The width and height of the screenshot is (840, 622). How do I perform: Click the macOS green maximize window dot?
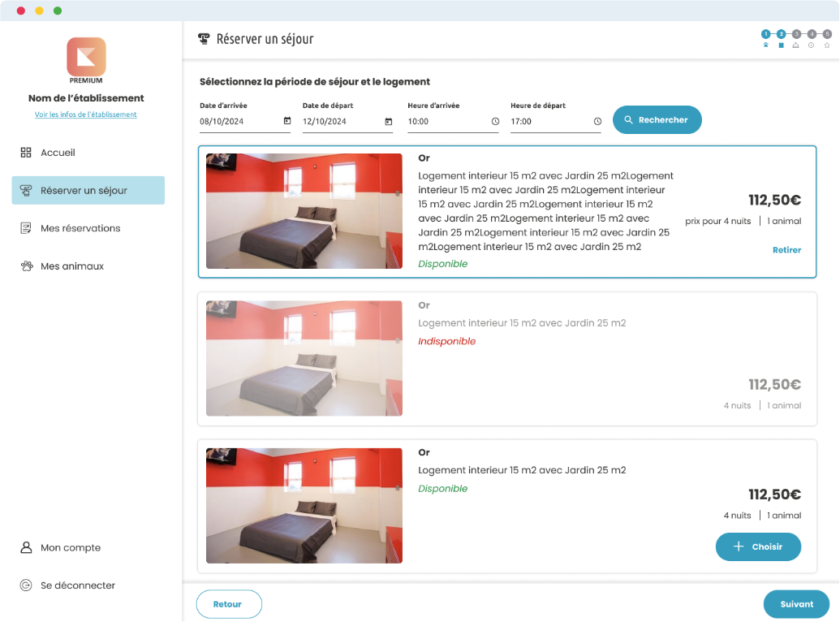tap(58, 11)
